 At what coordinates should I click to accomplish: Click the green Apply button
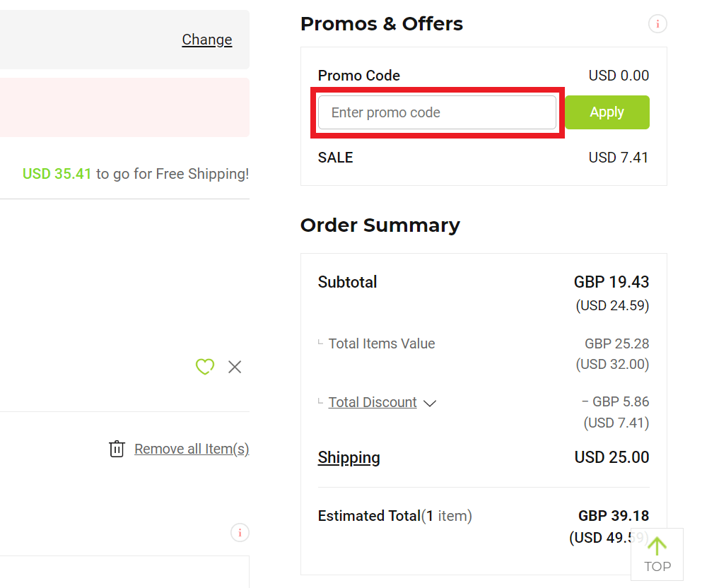(x=607, y=112)
